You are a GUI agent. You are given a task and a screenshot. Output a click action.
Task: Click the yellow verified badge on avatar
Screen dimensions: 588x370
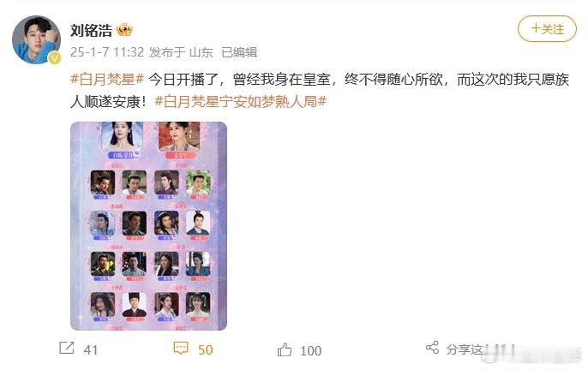55,57
